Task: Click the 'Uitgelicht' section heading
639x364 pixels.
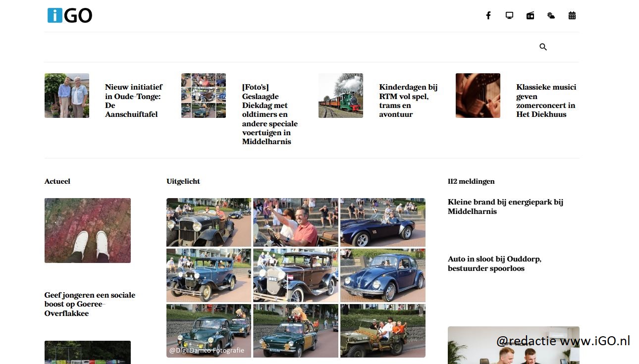Action: click(x=183, y=181)
